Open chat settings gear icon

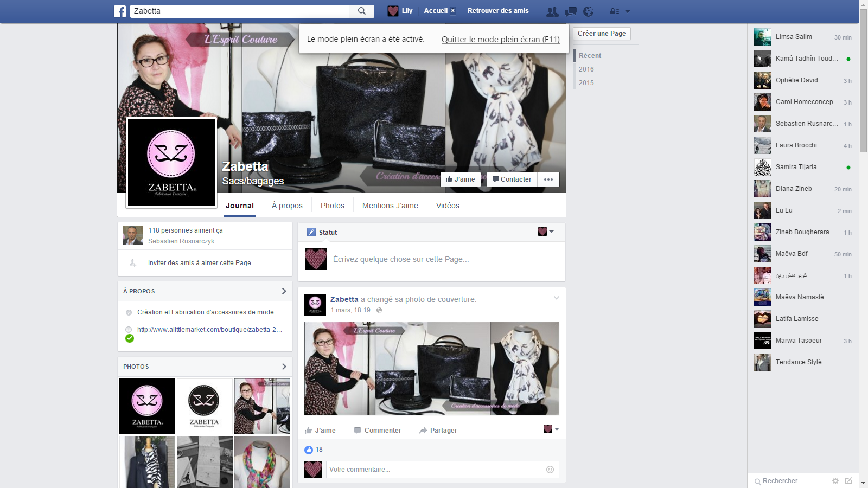click(835, 481)
